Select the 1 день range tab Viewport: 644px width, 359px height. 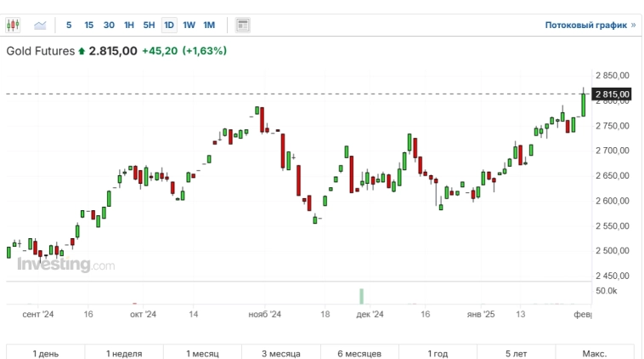(x=46, y=353)
